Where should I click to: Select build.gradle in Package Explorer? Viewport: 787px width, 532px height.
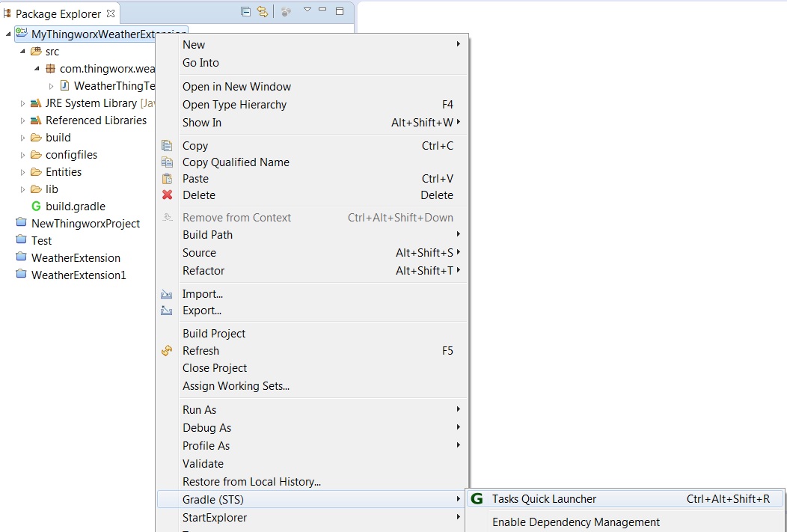pyautogui.click(x=73, y=206)
